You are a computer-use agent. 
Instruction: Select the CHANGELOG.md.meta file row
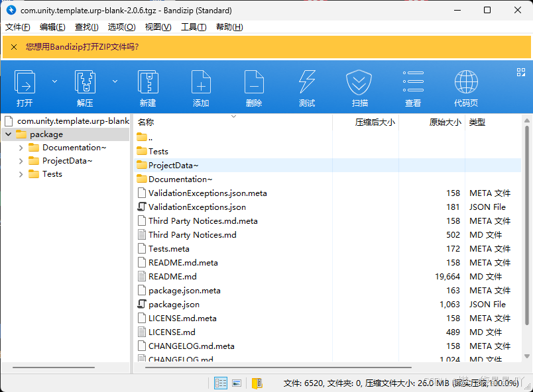[327, 346]
